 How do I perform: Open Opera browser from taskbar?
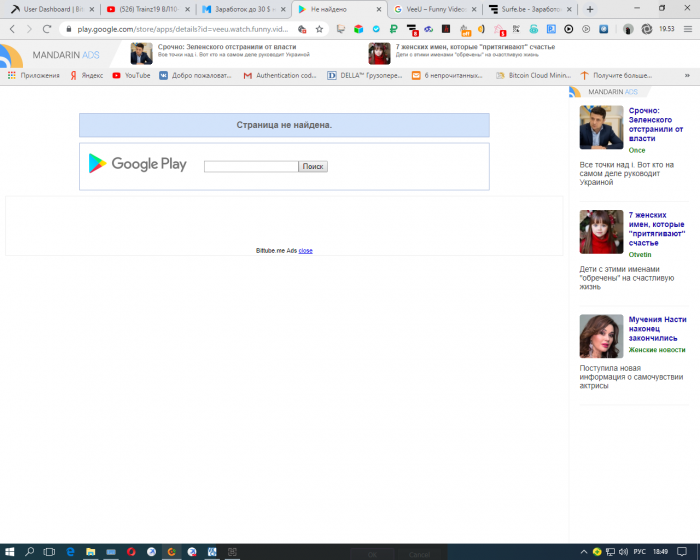click(131, 552)
